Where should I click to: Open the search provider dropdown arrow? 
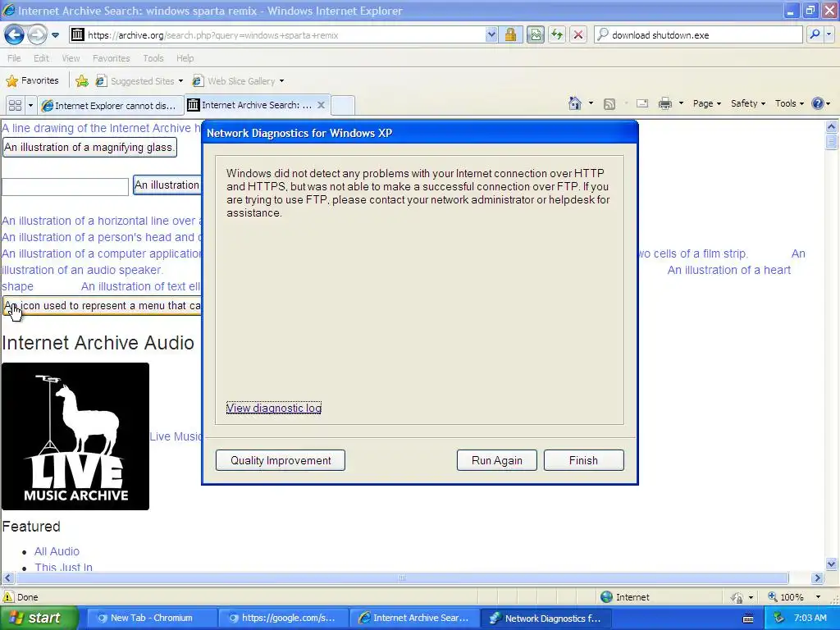tap(829, 34)
